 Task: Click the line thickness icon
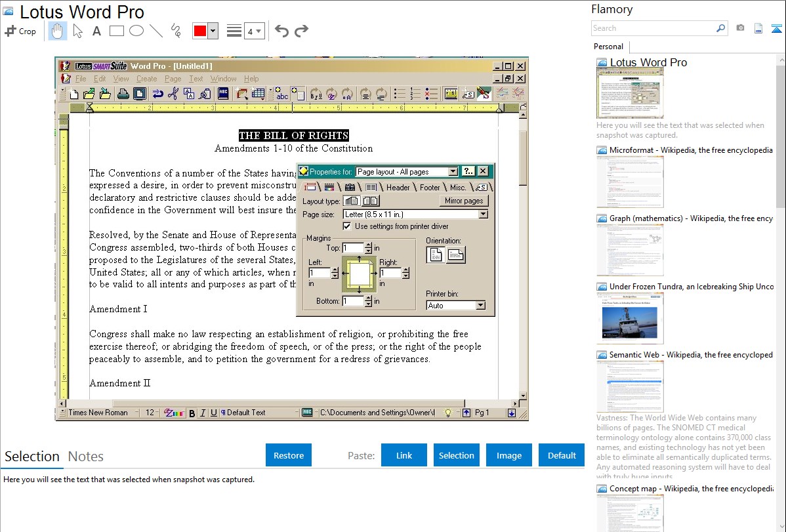pos(234,31)
